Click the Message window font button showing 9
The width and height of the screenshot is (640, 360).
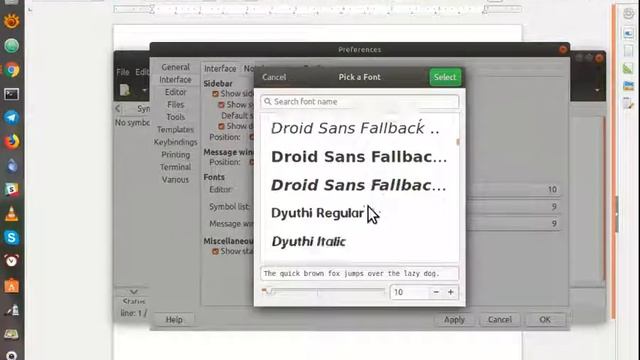point(513,224)
